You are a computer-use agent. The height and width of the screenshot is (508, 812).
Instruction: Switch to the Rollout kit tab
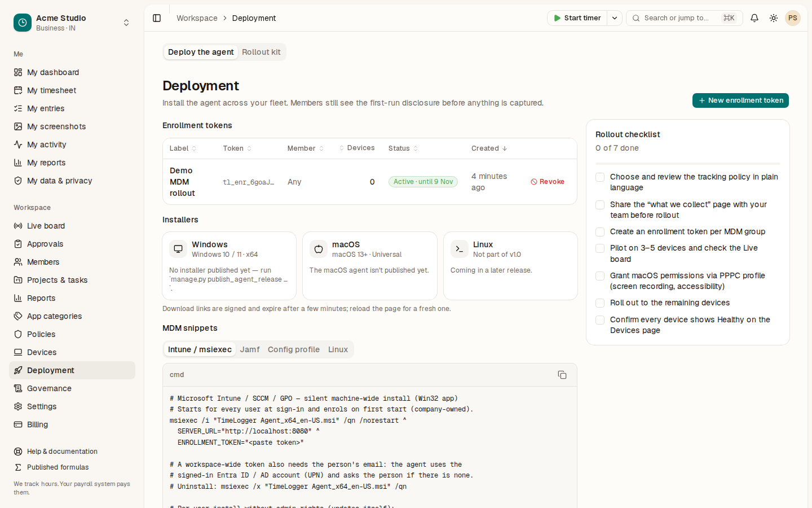261,52
